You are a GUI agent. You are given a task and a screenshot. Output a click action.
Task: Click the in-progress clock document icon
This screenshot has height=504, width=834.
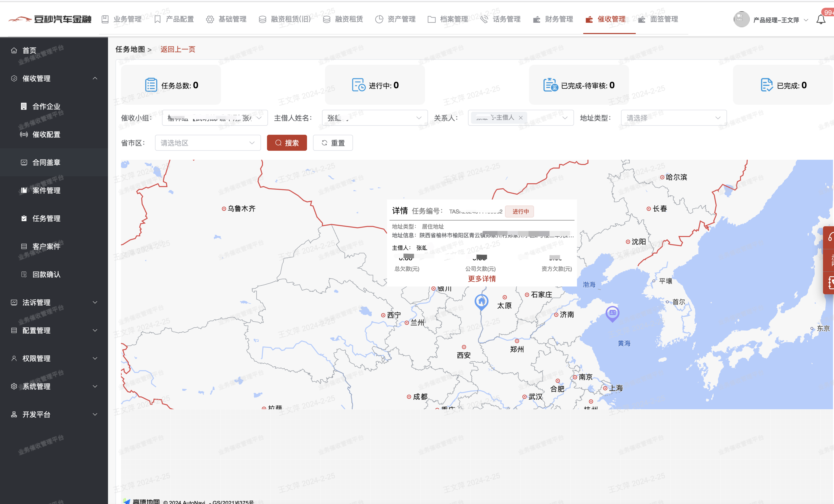(x=358, y=85)
